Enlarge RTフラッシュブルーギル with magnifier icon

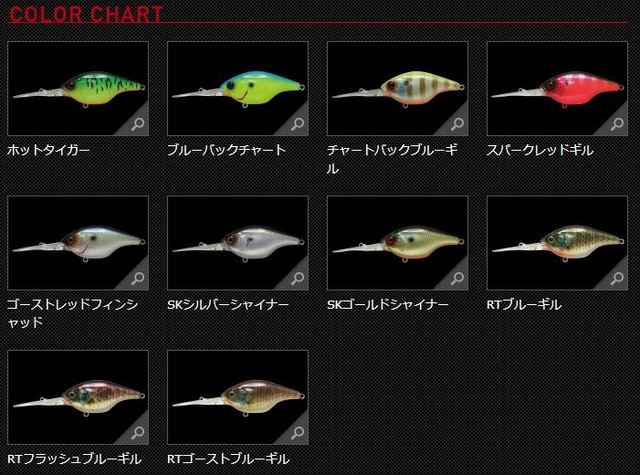pos(138,433)
